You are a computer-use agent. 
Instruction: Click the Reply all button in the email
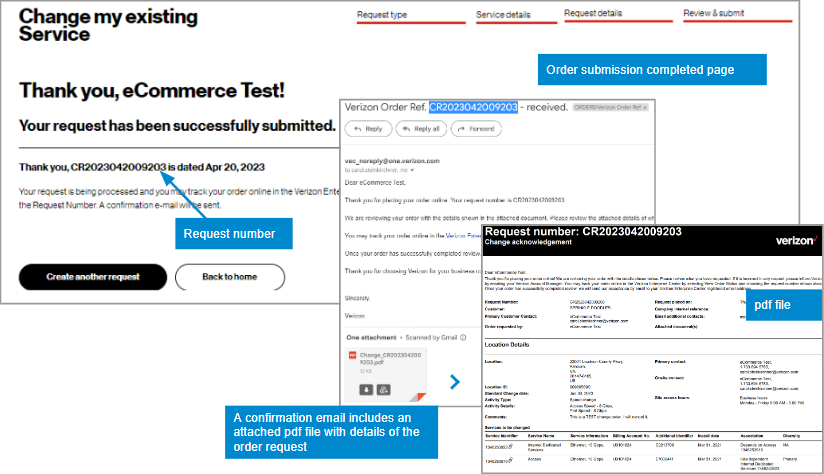pyautogui.click(x=421, y=129)
